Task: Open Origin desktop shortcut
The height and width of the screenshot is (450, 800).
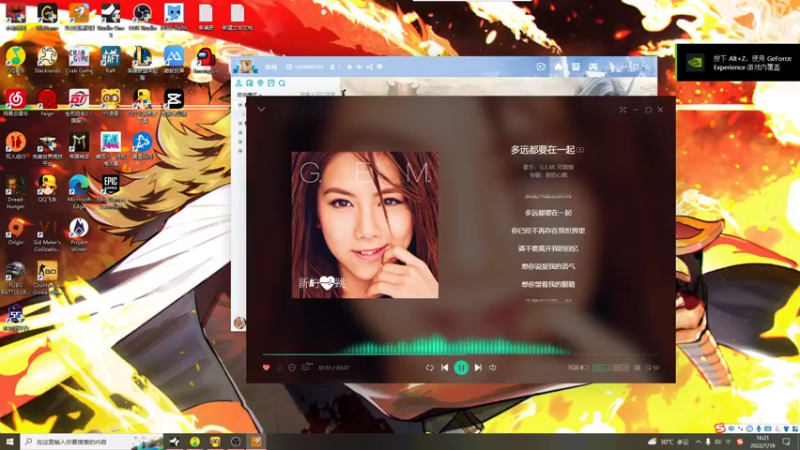Action: pos(15,232)
